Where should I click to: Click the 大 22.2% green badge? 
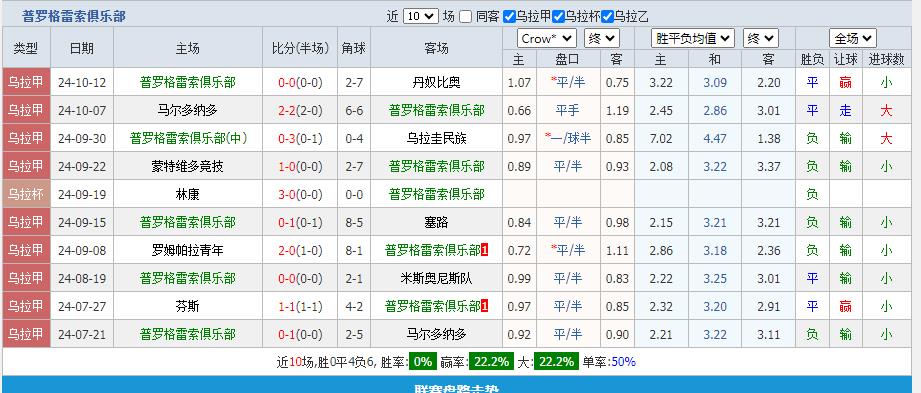click(556, 361)
